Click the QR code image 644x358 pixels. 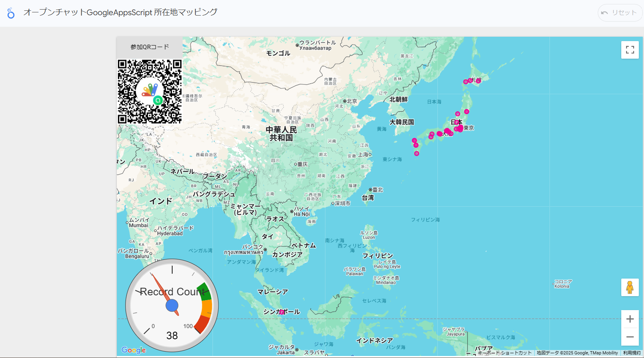coord(150,92)
